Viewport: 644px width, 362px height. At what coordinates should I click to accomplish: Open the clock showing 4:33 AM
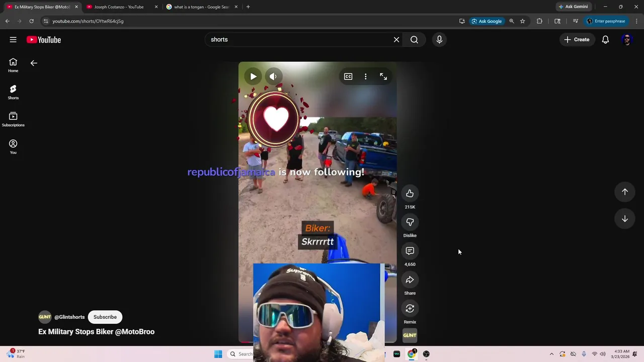pos(621,354)
